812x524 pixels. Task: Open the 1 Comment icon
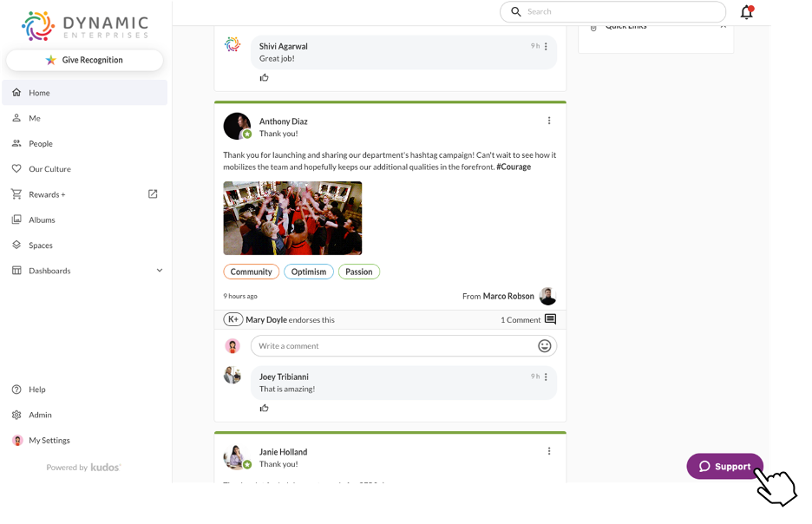(551, 319)
